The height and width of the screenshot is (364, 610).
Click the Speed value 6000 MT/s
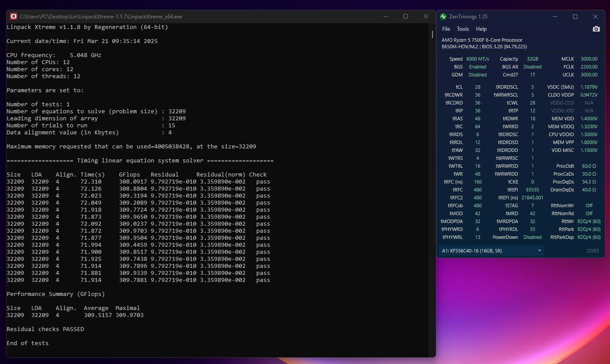pyautogui.click(x=478, y=59)
